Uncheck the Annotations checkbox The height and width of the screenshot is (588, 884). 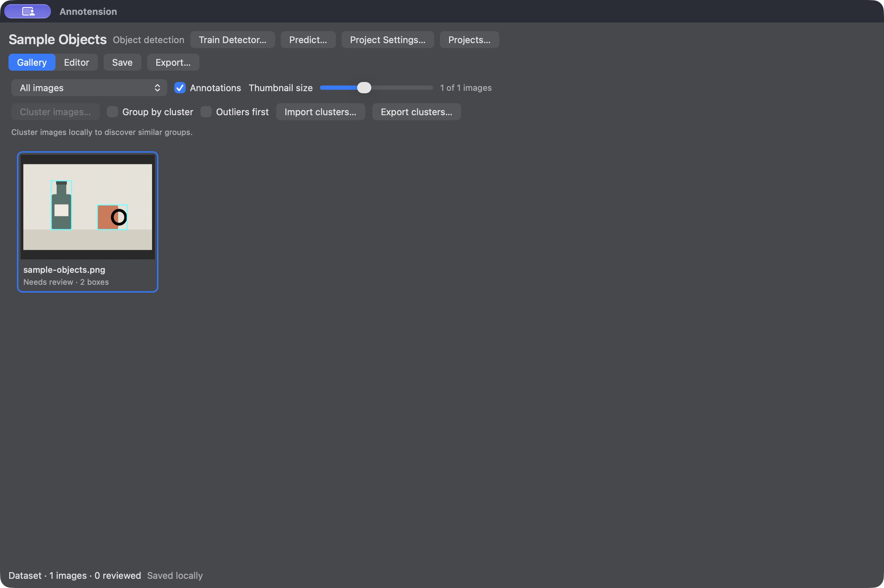point(180,88)
